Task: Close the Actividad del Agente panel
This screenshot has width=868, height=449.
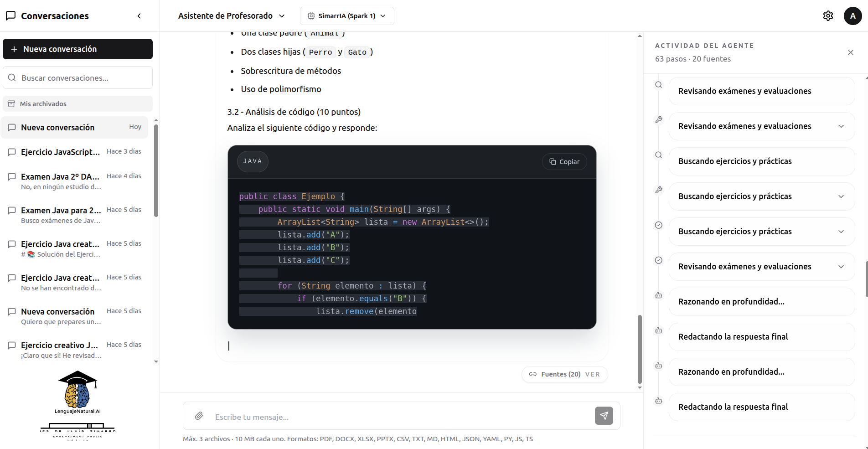Action: click(x=851, y=52)
